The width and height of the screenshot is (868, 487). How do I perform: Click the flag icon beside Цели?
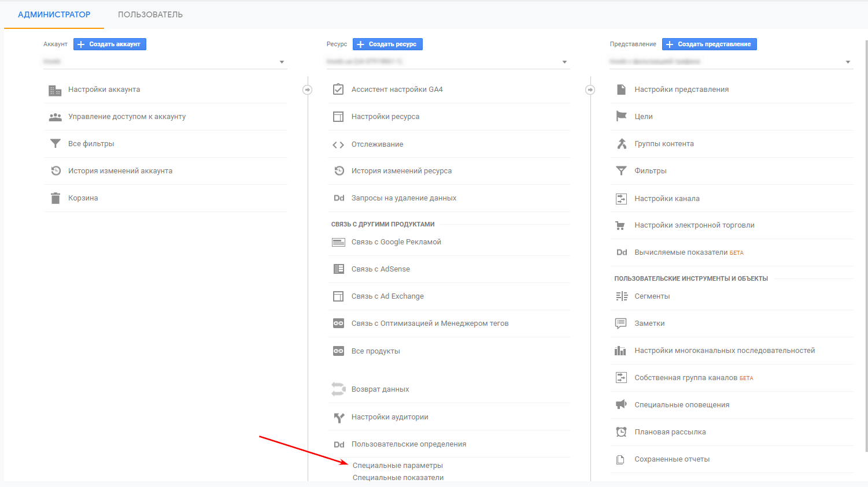point(621,116)
